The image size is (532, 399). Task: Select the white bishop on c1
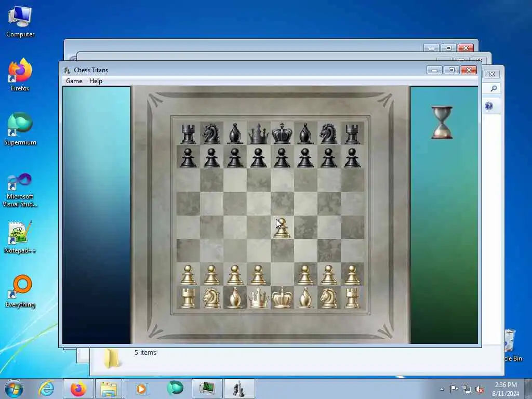pos(235,298)
